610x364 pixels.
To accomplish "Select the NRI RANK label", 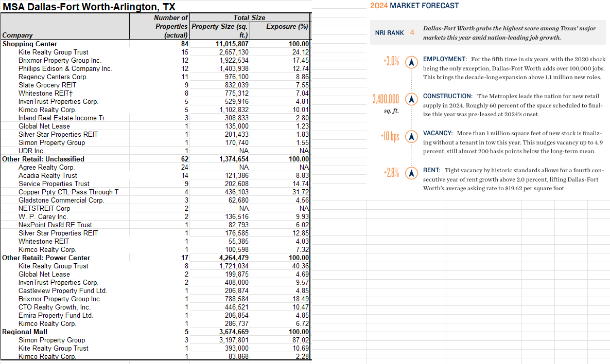I will [x=389, y=33].
